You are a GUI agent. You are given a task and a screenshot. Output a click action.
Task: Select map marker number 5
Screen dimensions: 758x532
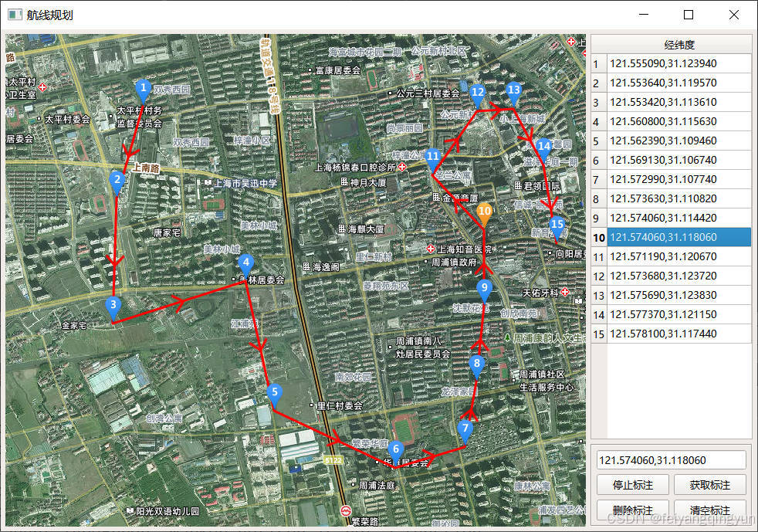[275, 395]
